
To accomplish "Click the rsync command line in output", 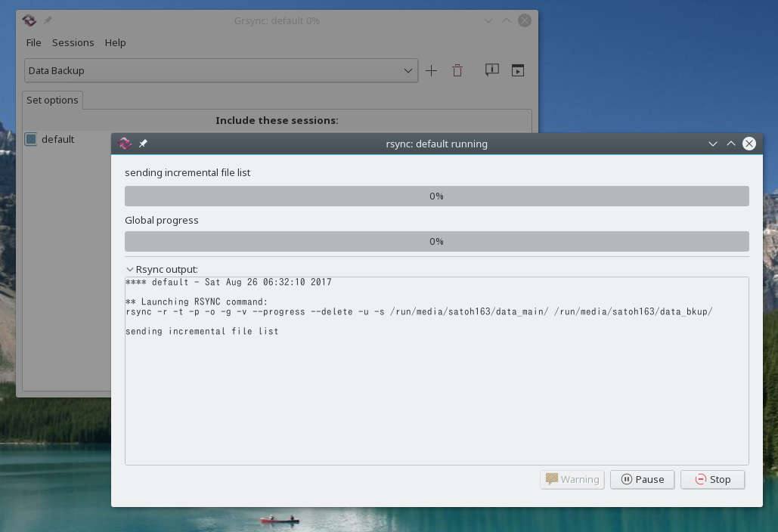I will pos(420,312).
